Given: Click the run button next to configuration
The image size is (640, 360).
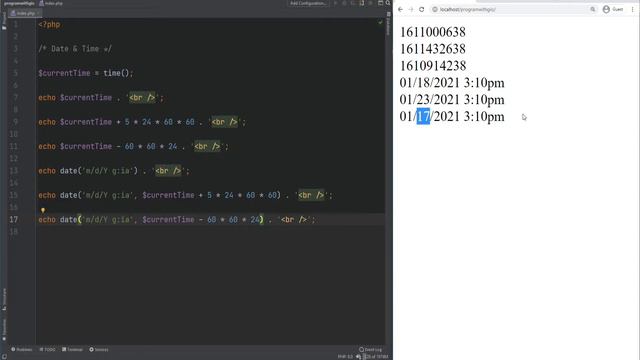Looking at the screenshot, I should point(336,3).
